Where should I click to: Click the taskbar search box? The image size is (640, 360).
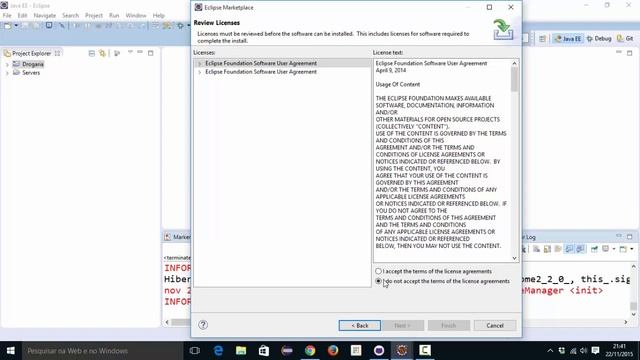click(102, 351)
